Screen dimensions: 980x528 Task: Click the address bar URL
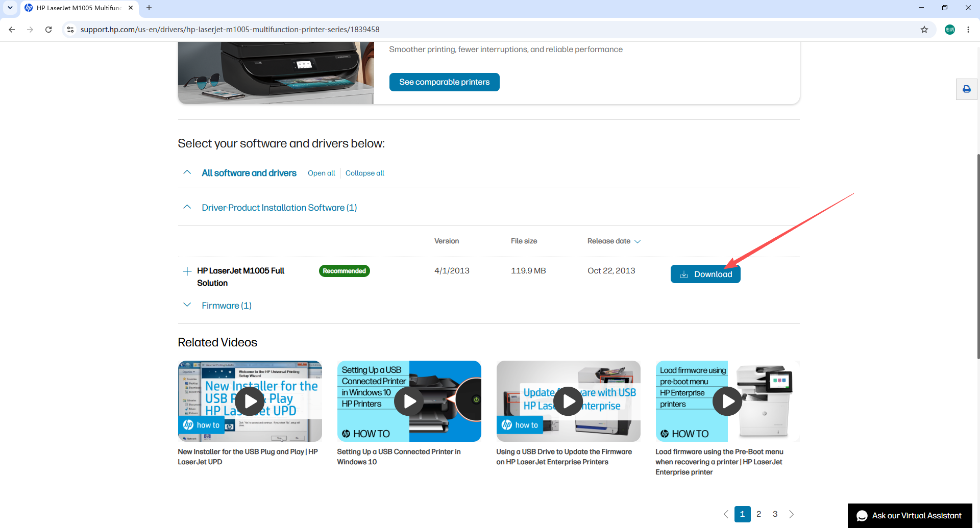(230, 30)
